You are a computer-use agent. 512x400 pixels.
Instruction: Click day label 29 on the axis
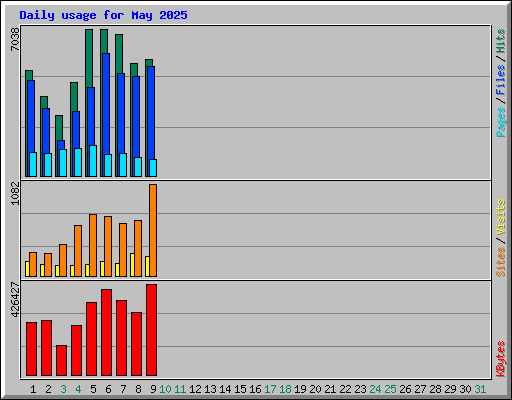click(450, 389)
